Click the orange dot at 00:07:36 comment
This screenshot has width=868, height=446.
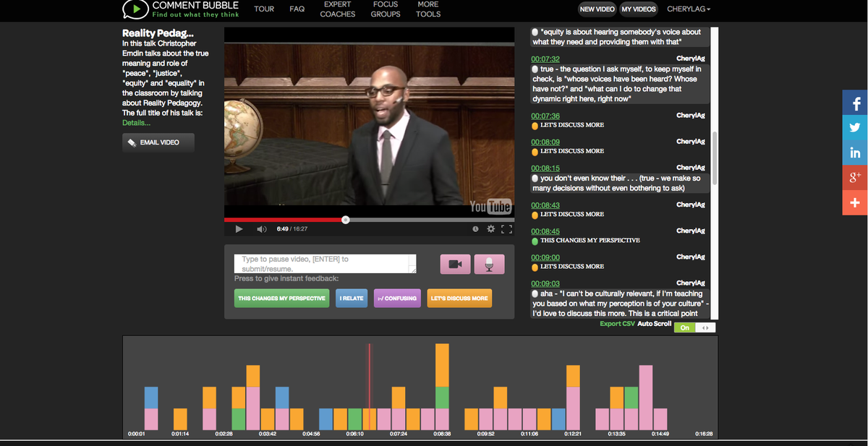pos(535,125)
